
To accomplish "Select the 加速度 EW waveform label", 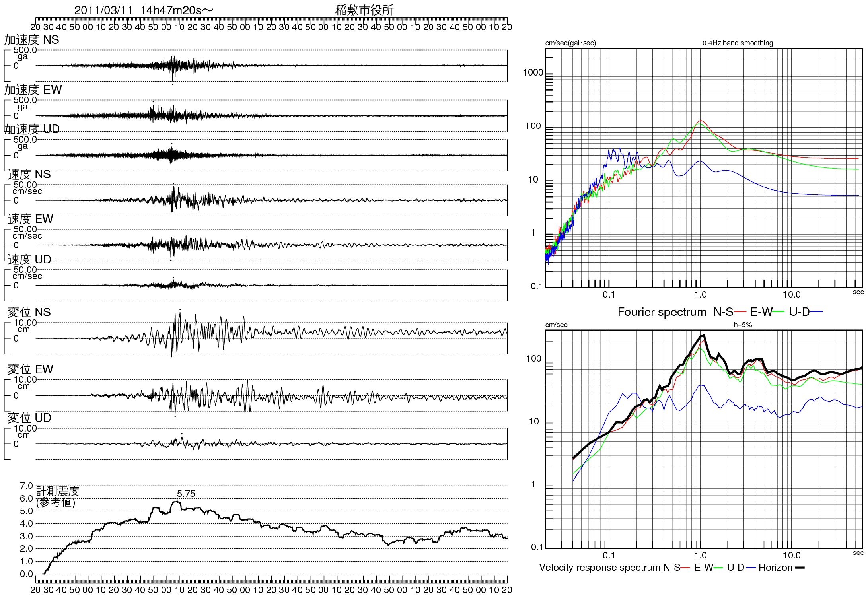I will coord(33,90).
